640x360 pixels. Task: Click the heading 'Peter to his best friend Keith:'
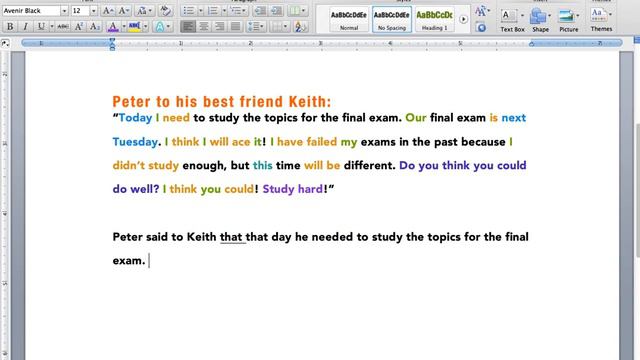[x=222, y=101]
